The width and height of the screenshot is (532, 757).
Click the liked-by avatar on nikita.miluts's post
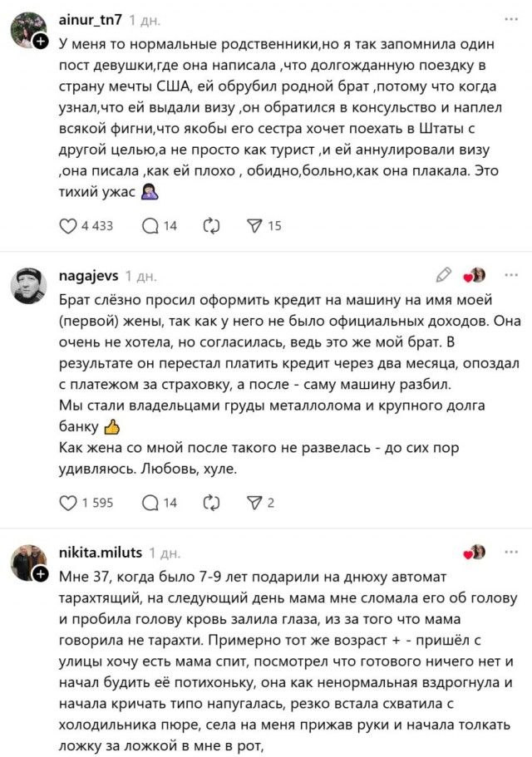(x=477, y=553)
